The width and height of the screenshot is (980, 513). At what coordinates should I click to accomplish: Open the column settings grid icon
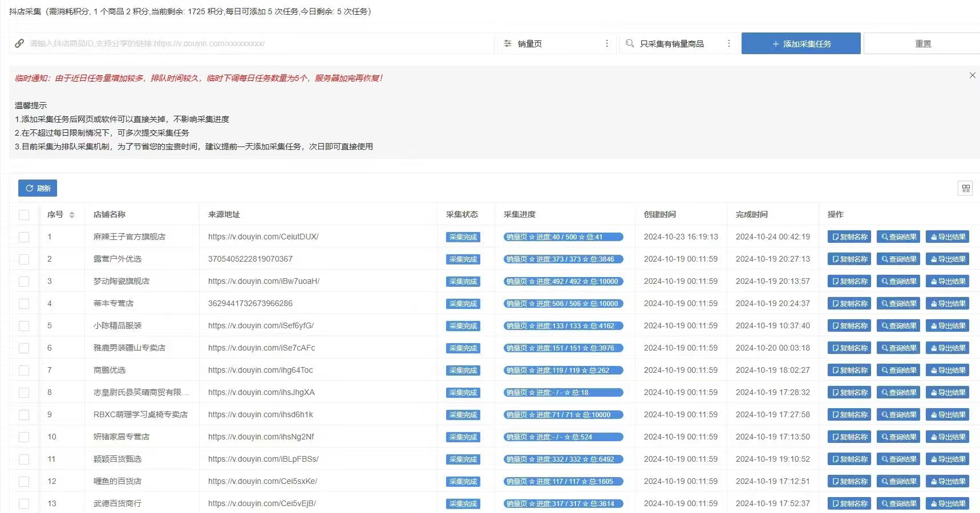pyautogui.click(x=965, y=188)
